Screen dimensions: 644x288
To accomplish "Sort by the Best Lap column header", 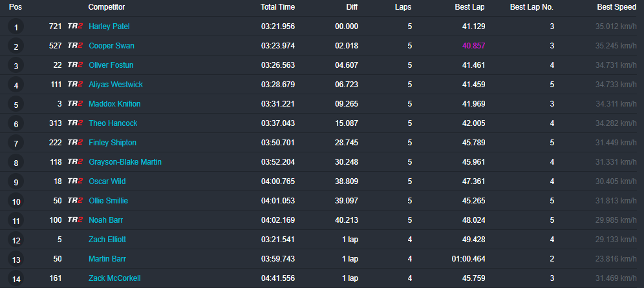I will point(469,7).
